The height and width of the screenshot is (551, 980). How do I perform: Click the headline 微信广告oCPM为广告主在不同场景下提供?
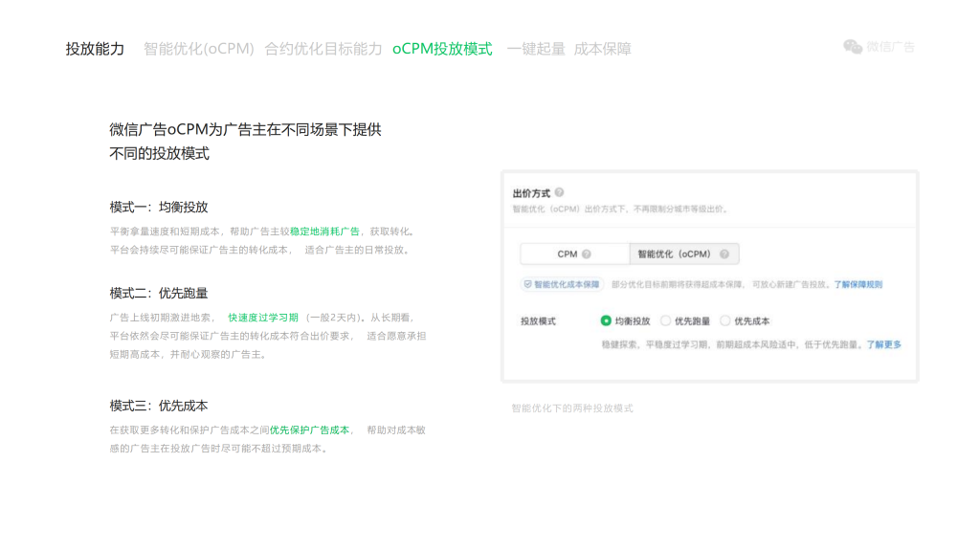246,129
